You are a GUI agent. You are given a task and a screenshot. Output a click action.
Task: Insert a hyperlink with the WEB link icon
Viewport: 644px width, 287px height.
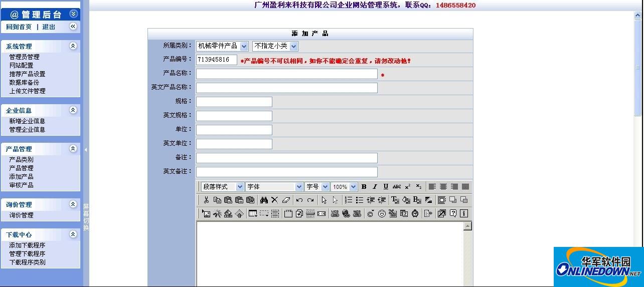pos(335,213)
